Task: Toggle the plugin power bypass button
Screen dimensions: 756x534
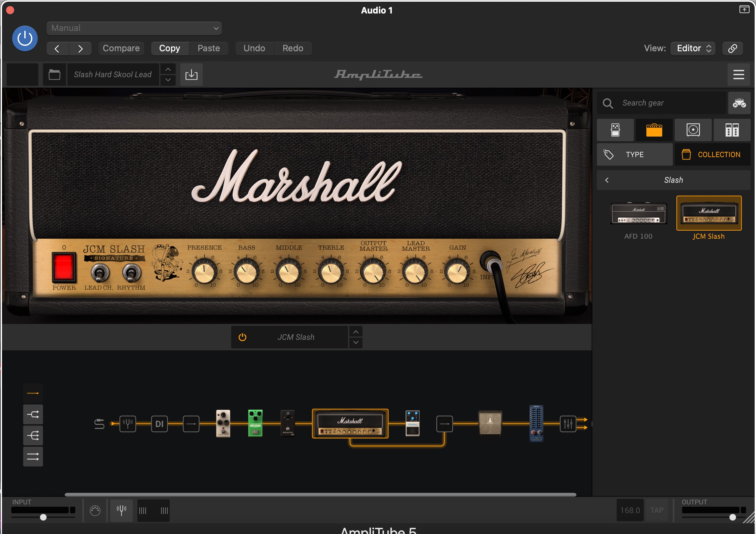Action: click(25, 38)
